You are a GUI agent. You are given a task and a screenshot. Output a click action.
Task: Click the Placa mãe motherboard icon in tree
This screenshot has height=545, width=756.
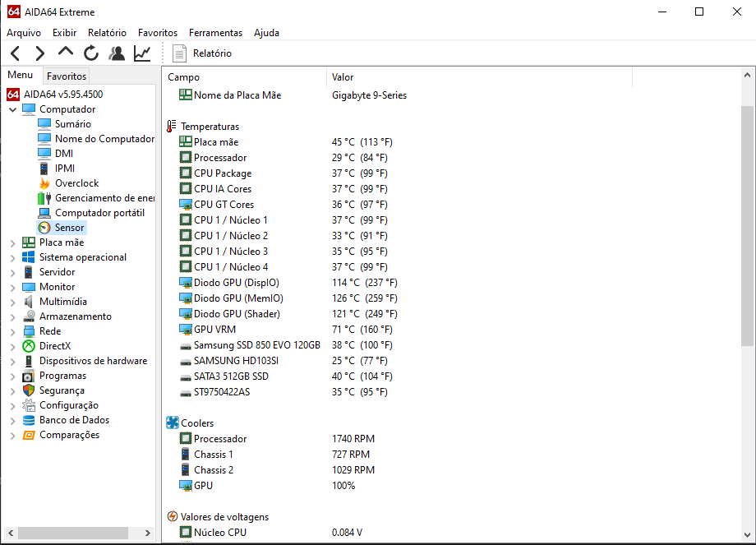pos(29,242)
